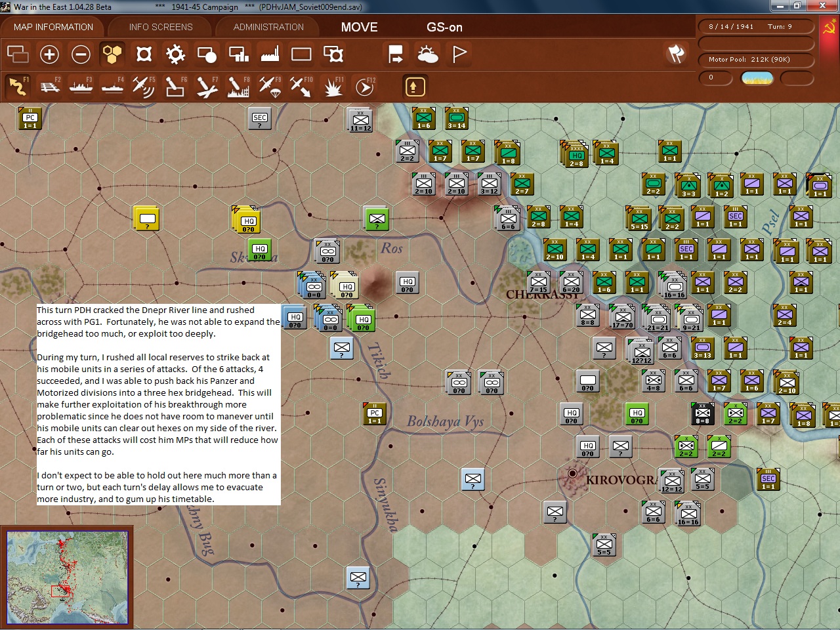Click the pennant flag icon
The height and width of the screenshot is (630, 840).
tap(459, 54)
